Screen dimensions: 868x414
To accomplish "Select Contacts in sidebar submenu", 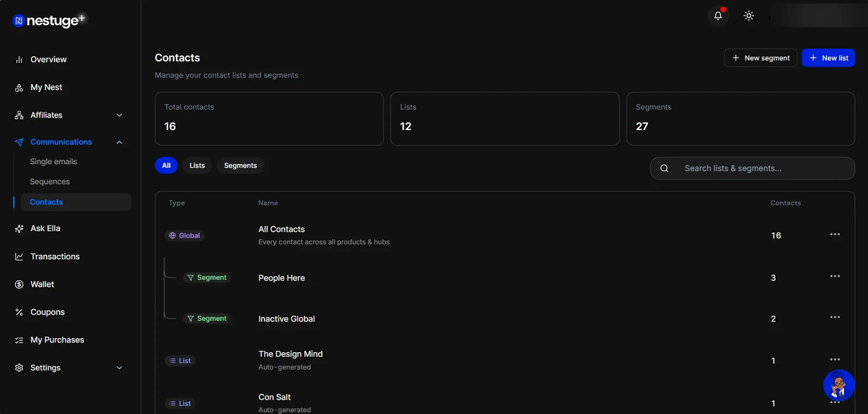I will [x=76, y=202].
